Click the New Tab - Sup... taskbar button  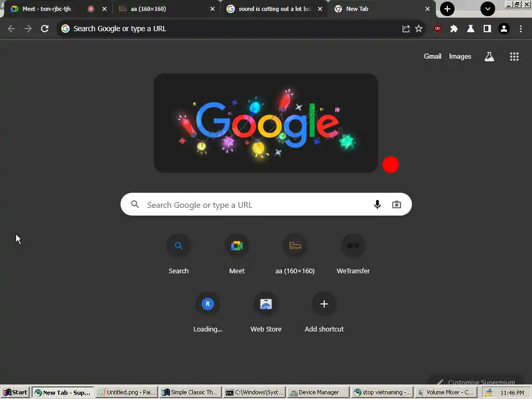(63, 393)
